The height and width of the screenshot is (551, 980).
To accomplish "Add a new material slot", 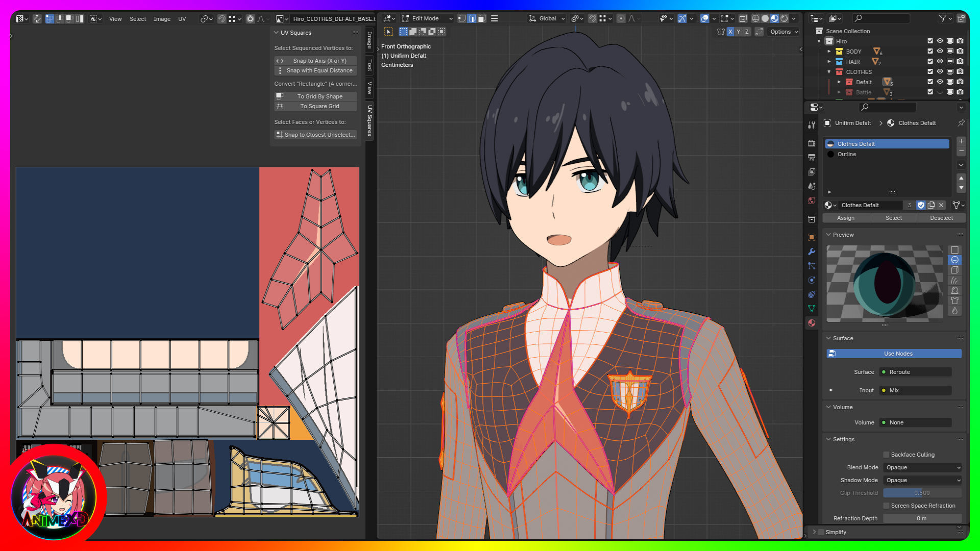I will pos(961,141).
